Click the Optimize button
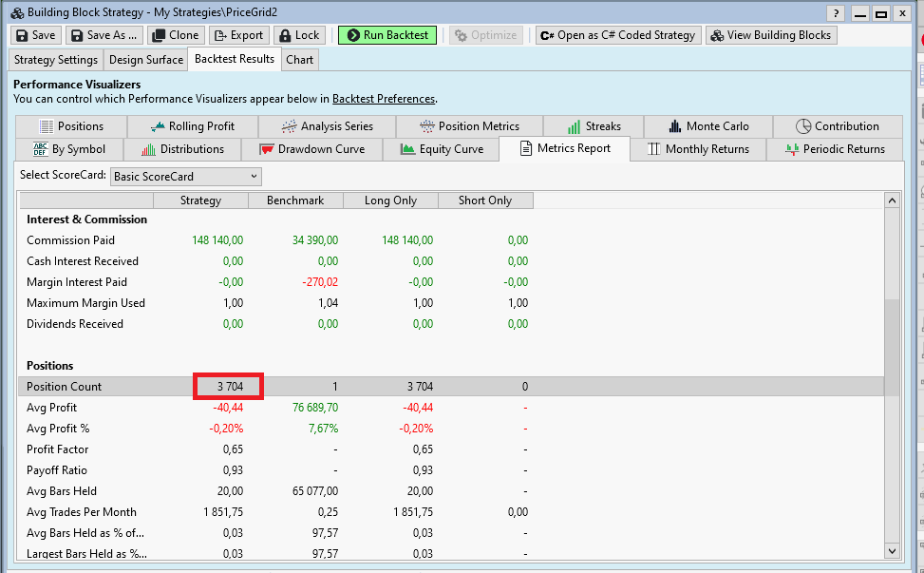 [x=486, y=35]
